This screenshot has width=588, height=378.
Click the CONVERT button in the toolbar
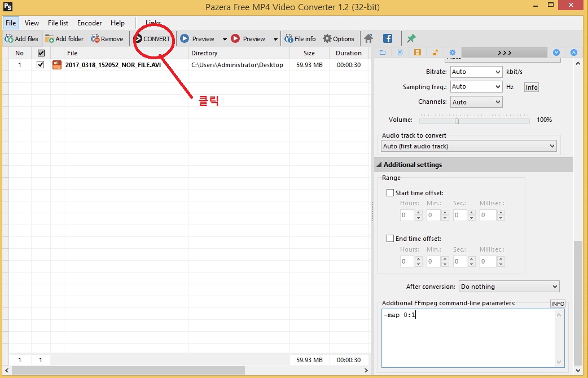click(152, 39)
